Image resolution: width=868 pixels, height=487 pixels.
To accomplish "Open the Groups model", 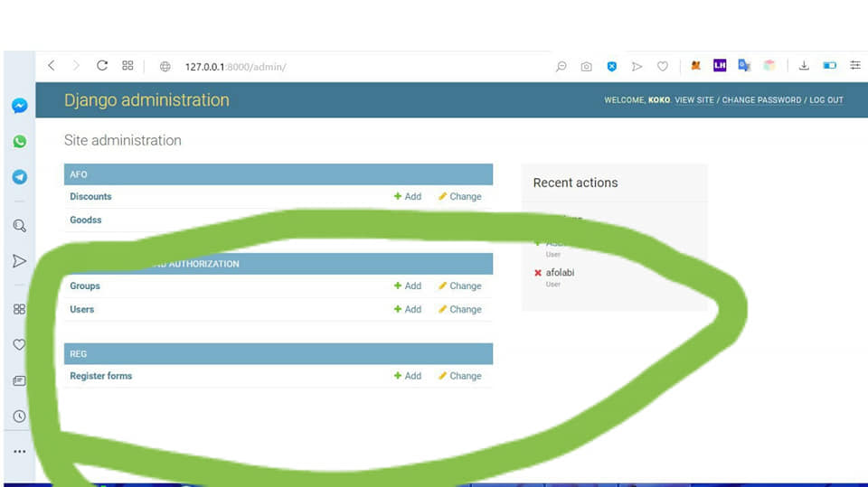I will click(x=85, y=286).
